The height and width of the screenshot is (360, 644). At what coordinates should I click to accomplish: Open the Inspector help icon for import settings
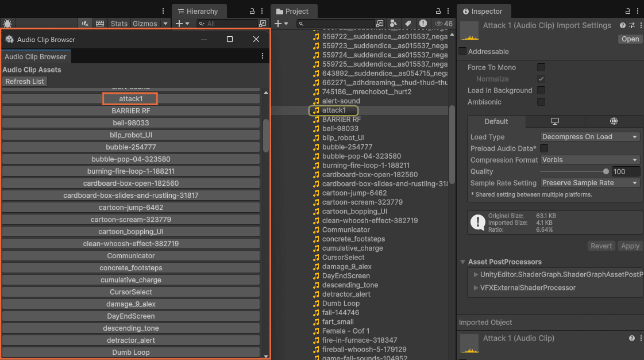coord(623,25)
